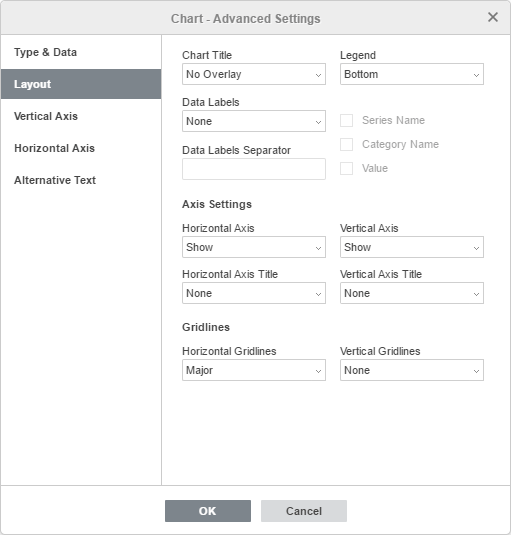Select the Layout tab
Image resolution: width=511 pixels, height=535 pixels.
click(x=81, y=84)
